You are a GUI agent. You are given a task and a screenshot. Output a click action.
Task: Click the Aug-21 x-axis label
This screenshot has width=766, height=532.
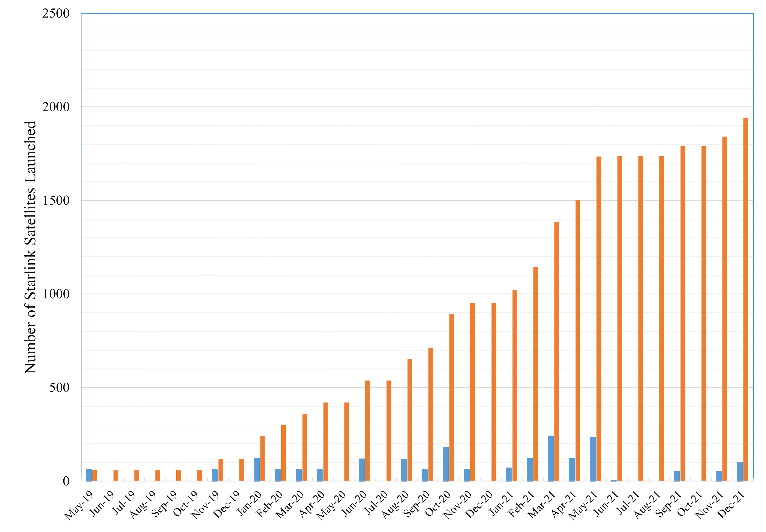click(647, 505)
